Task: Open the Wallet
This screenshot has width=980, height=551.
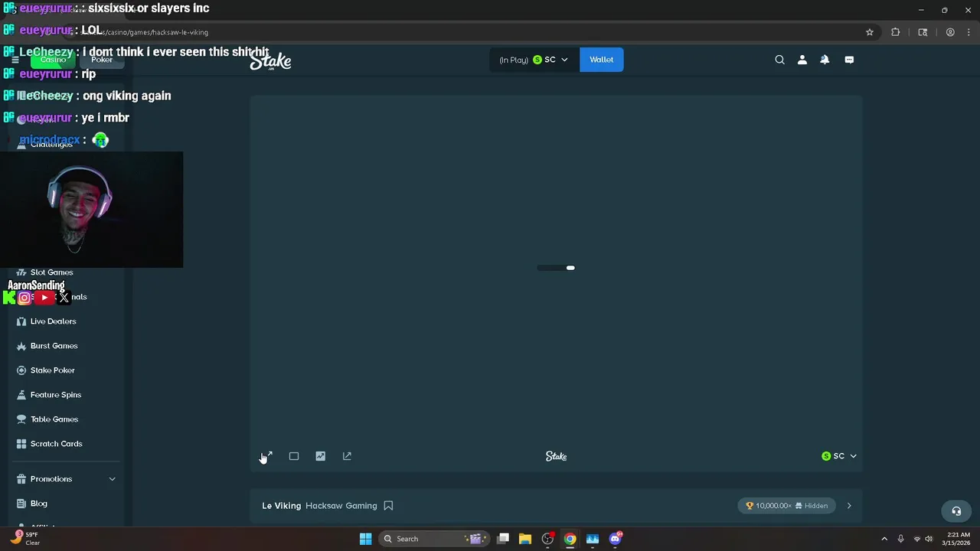Action: pyautogui.click(x=602, y=60)
